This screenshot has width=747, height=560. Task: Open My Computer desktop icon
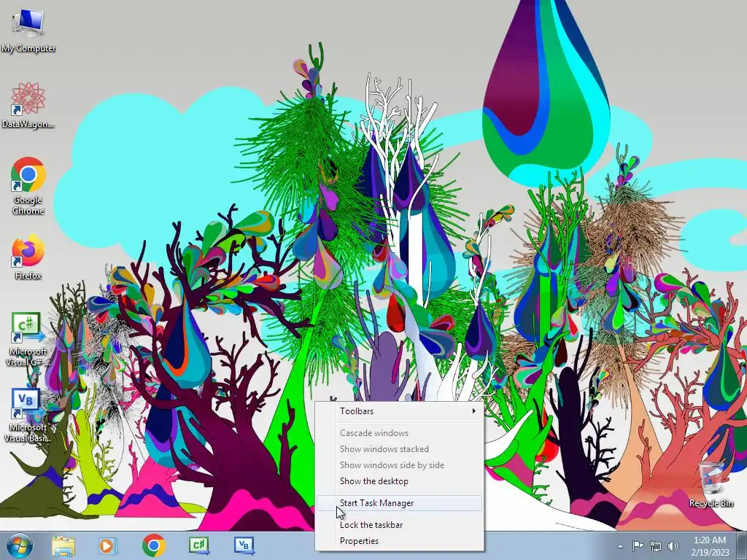28,29
